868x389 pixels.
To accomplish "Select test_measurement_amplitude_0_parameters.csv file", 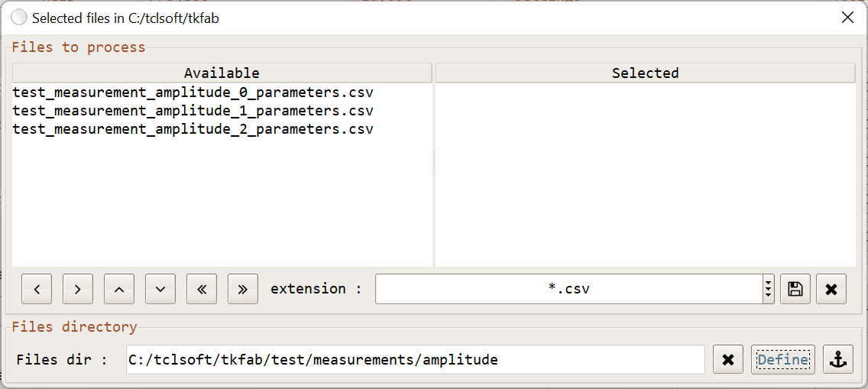I will 193,92.
